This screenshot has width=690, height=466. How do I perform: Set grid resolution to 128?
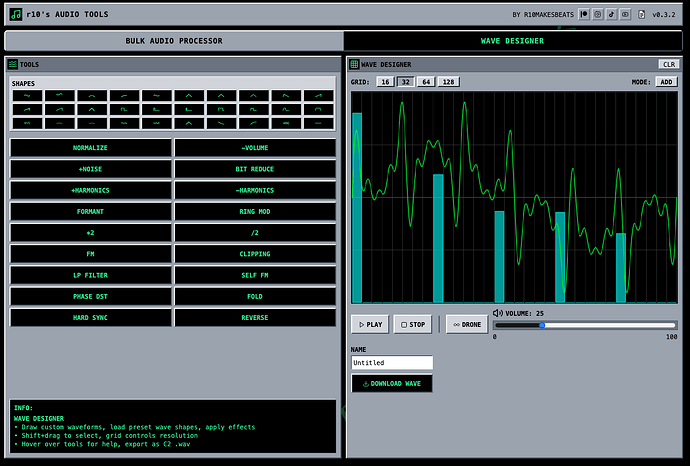click(448, 82)
